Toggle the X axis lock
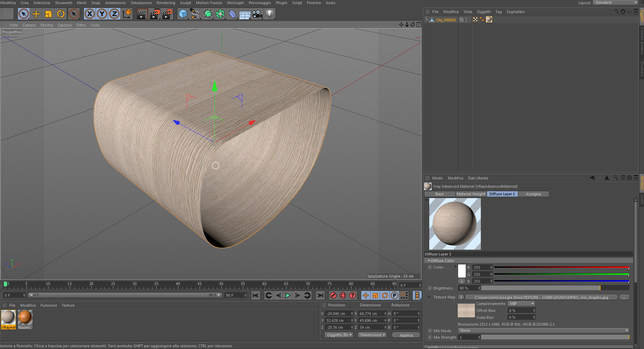 click(x=90, y=14)
